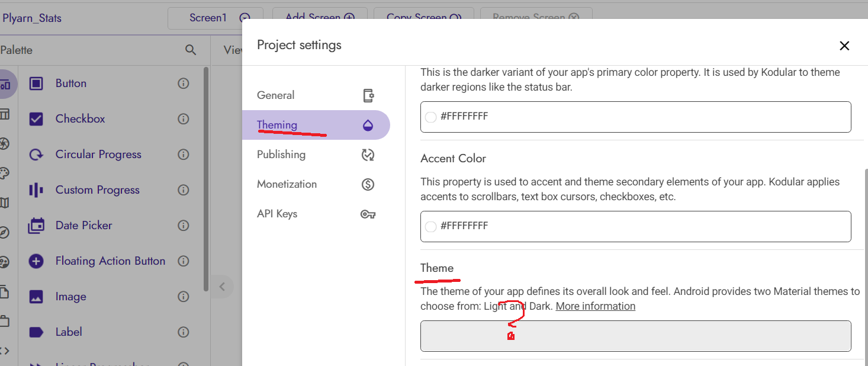Close the Project settings dialog
Image resolution: width=868 pixels, height=366 pixels.
pyautogui.click(x=844, y=46)
